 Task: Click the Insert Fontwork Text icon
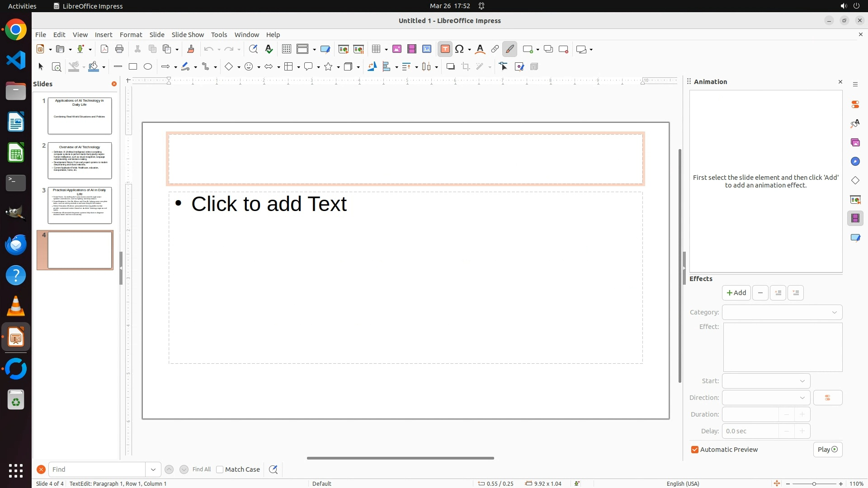point(480,49)
